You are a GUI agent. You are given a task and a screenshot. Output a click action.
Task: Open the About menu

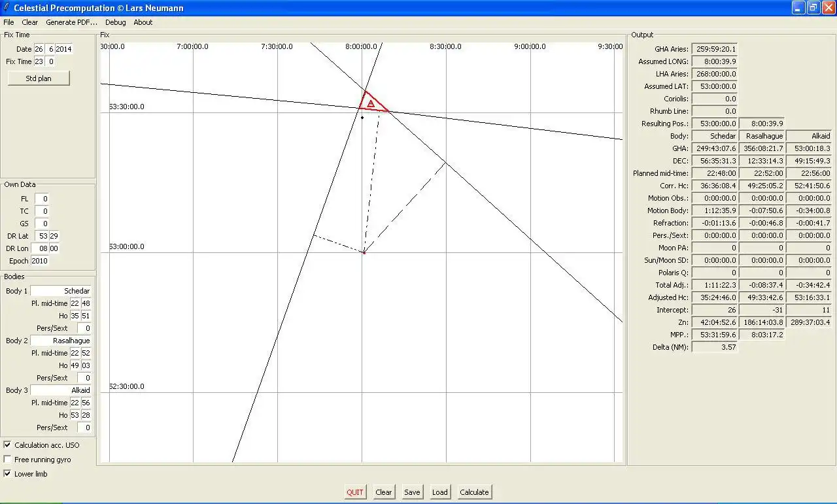(143, 22)
